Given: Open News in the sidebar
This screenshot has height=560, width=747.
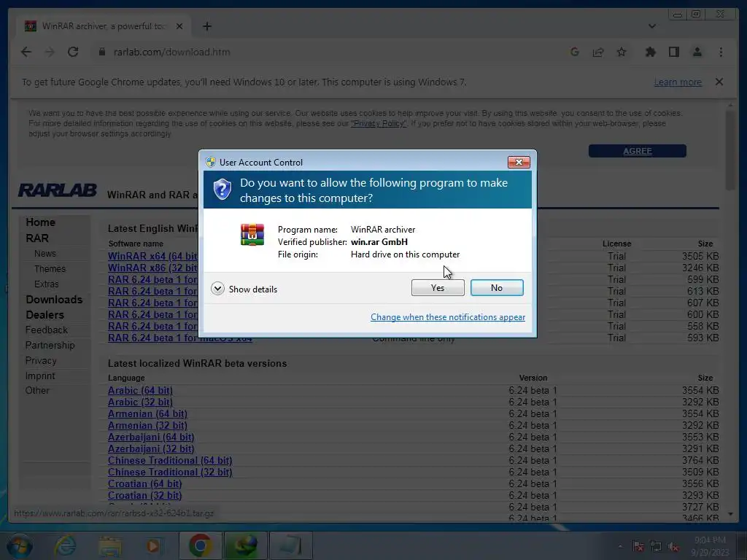Looking at the screenshot, I should pos(44,254).
